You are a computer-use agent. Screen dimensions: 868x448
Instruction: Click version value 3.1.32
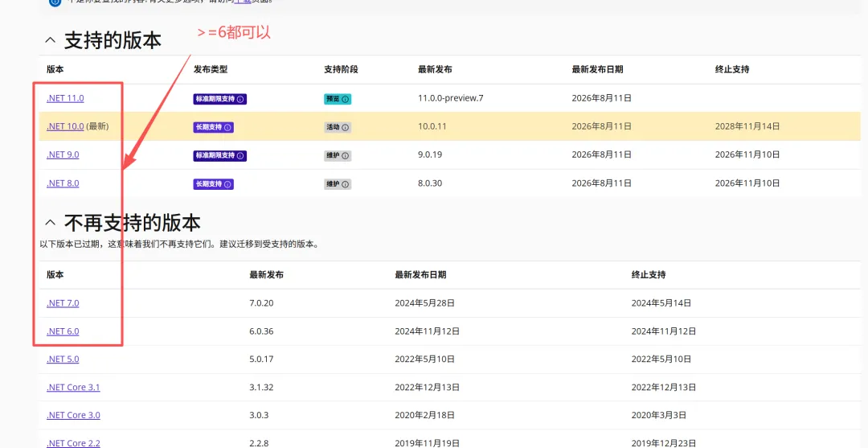coord(262,388)
